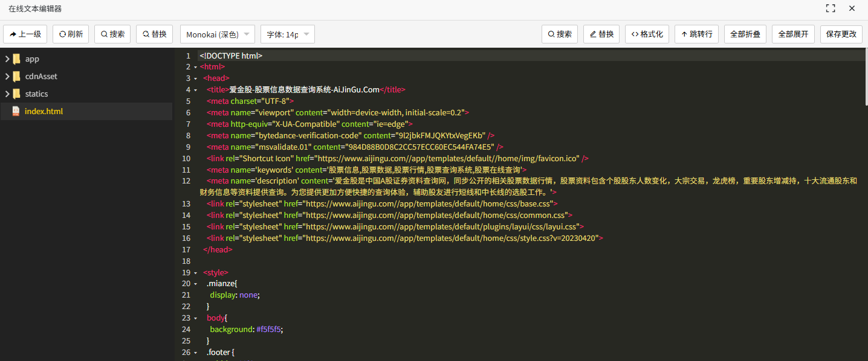Image resolution: width=868 pixels, height=361 pixels.
Task: Refresh the file tree with 刷新
Action: [71, 34]
